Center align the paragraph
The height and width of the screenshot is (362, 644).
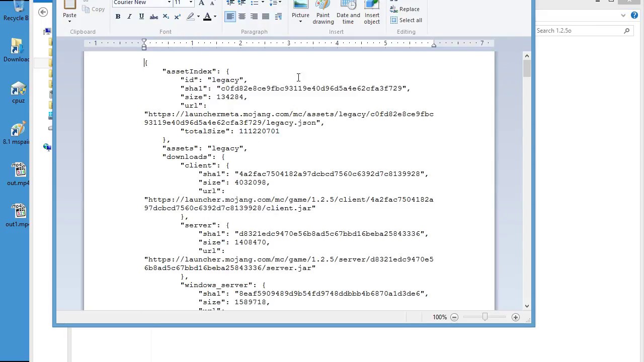(x=242, y=17)
